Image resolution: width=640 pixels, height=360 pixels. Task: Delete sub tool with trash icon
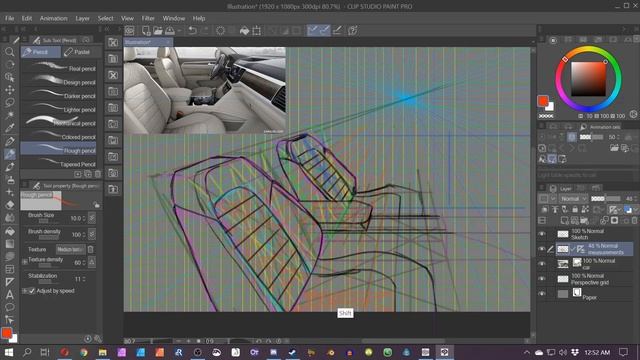pos(98,174)
